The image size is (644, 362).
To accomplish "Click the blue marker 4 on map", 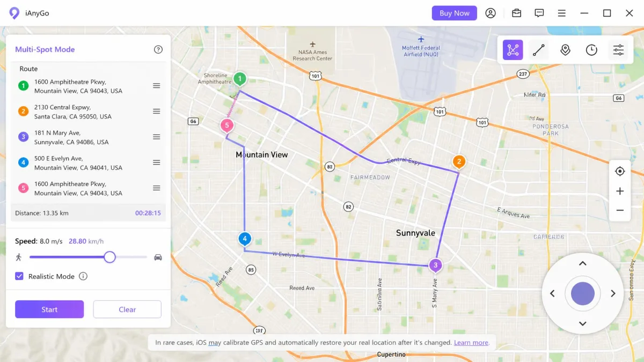I will pos(245,239).
